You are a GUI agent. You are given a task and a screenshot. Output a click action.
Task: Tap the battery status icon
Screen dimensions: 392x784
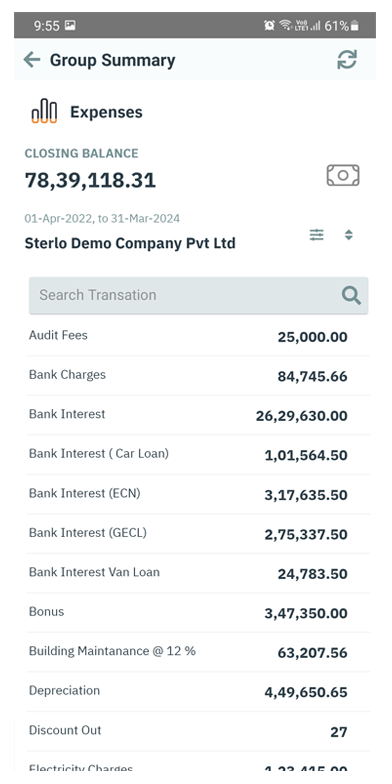(354, 26)
